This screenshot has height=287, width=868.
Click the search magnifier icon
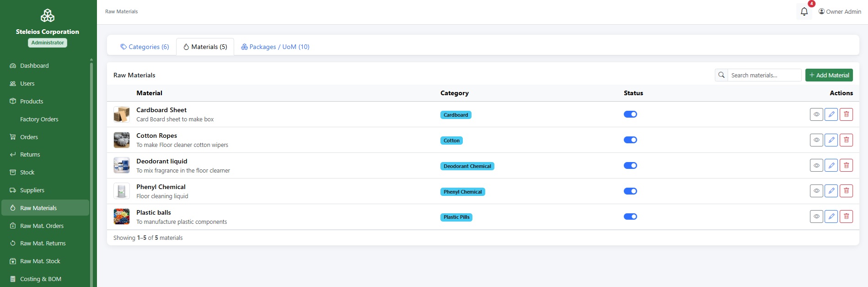point(721,75)
